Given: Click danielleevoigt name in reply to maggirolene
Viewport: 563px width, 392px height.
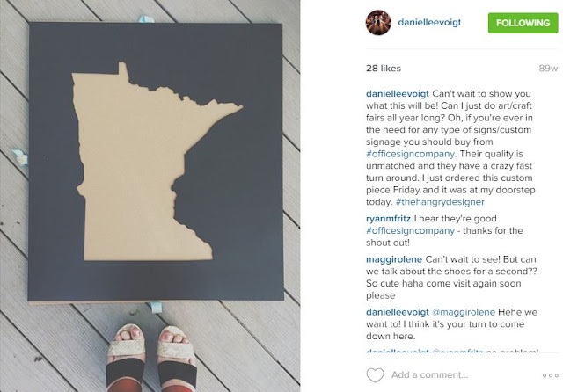Looking at the screenshot, I should point(398,312).
